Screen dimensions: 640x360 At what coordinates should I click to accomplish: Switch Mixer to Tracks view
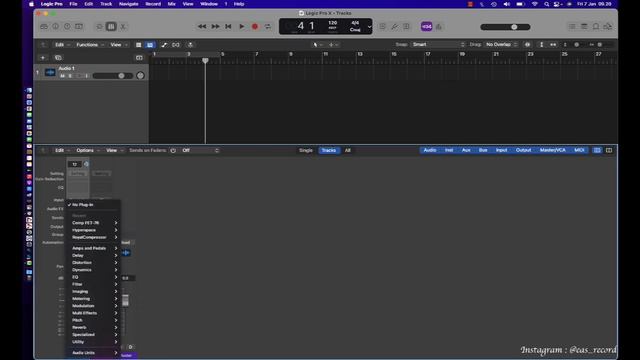[x=329, y=150]
